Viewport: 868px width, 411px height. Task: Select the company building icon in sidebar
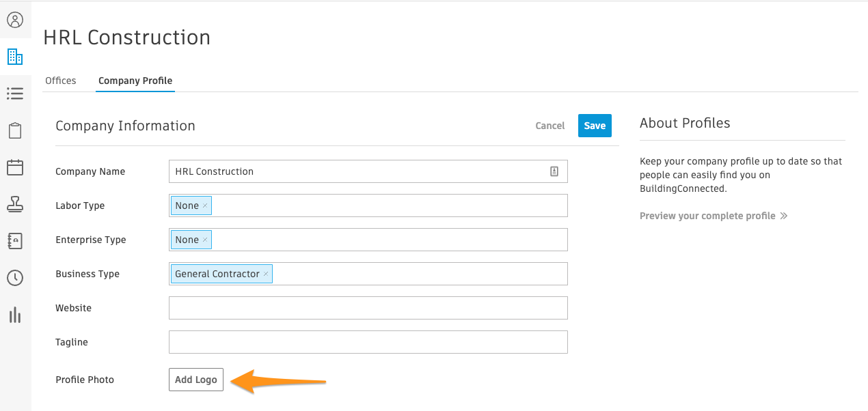point(15,57)
